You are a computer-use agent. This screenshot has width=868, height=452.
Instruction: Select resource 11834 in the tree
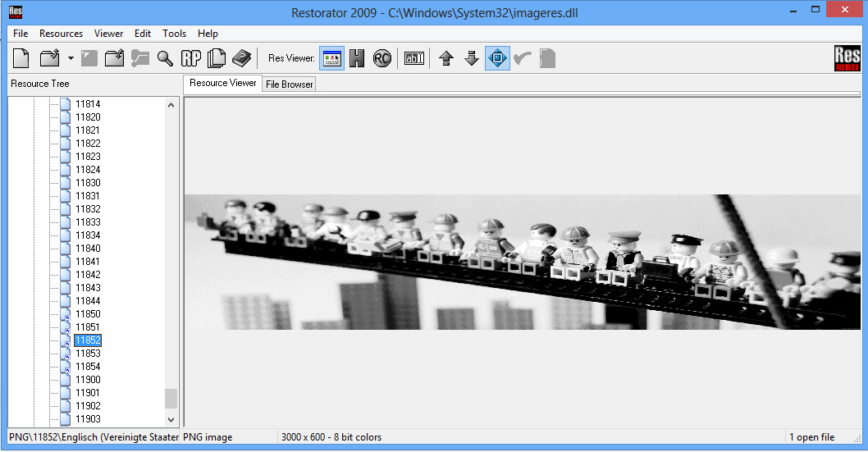(x=88, y=235)
